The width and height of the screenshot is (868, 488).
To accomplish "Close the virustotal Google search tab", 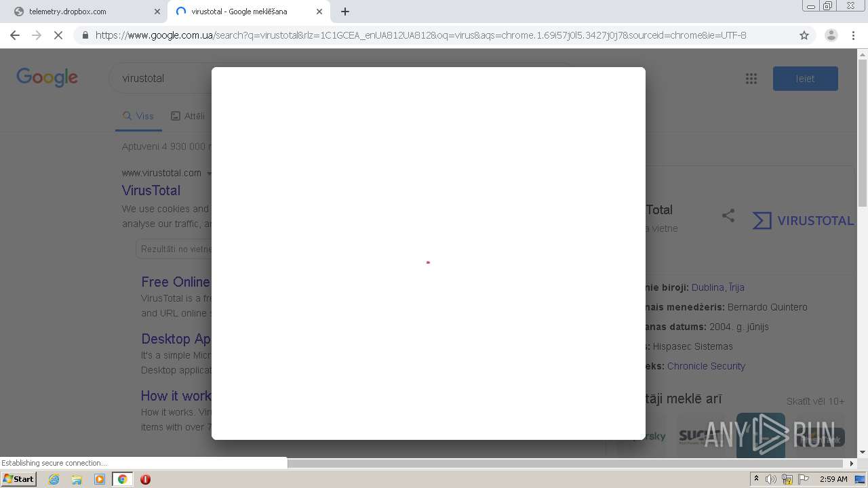I will tap(319, 12).
